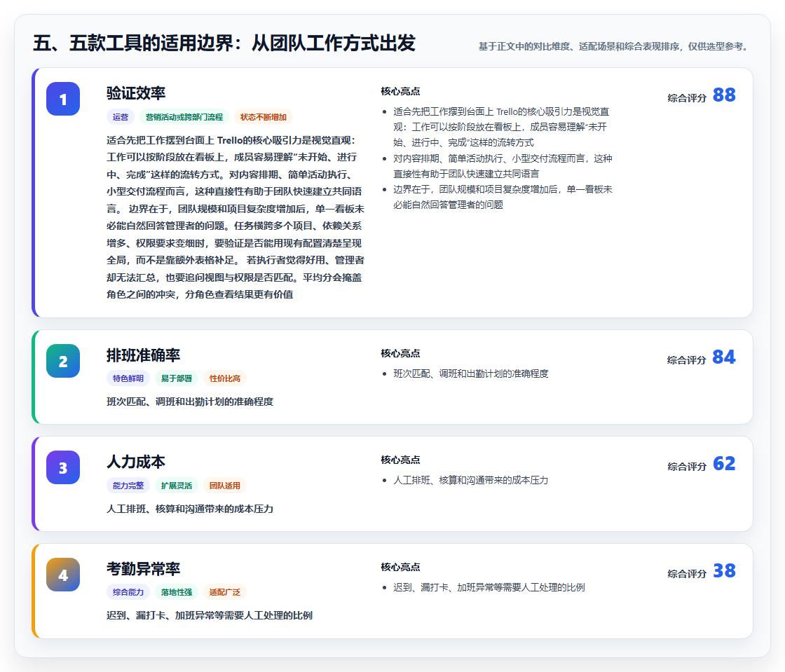Click the 考勤异常率 card title
This screenshot has height=672, width=785.
pos(143,569)
